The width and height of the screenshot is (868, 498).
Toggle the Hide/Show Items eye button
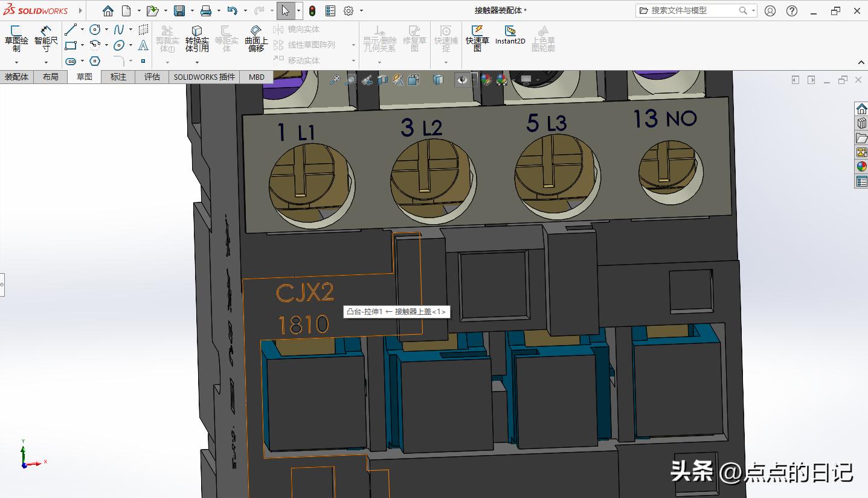[463, 80]
